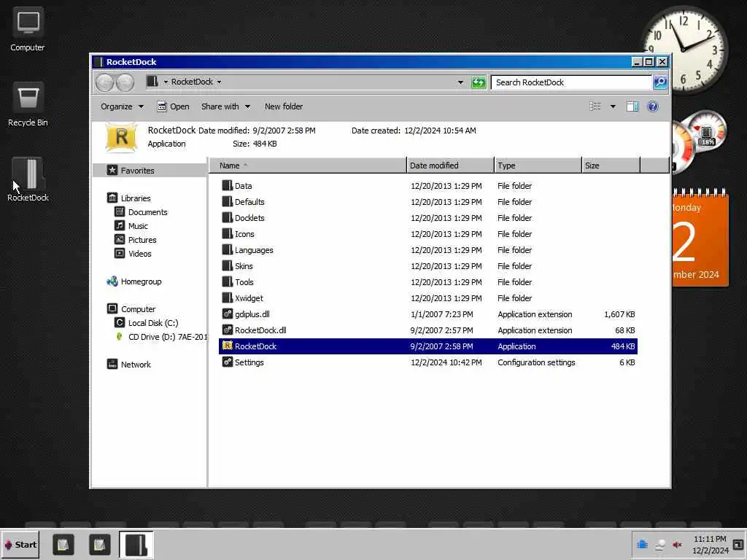Expand the arrow before RocketDock in address bar
This screenshot has width=747, height=560.
click(166, 82)
